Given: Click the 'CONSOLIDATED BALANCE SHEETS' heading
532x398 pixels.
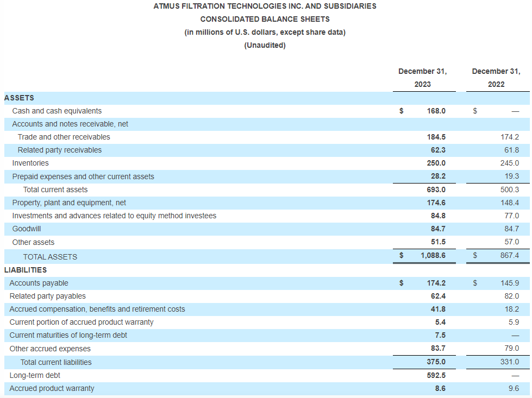Looking at the screenshot, I should tap(265, 19).
